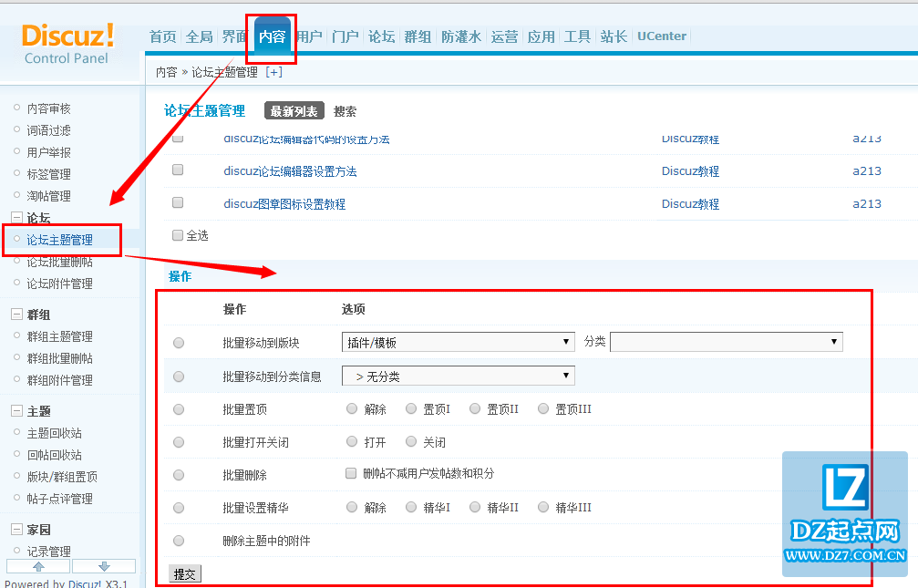Open 论坛附件管理 in sidebar

point(60,284)
